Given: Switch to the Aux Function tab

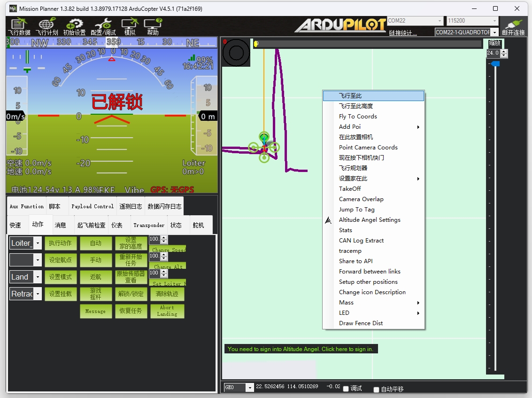Looking at the screenshot, I should pyautogui.click(x=27, y=206).
